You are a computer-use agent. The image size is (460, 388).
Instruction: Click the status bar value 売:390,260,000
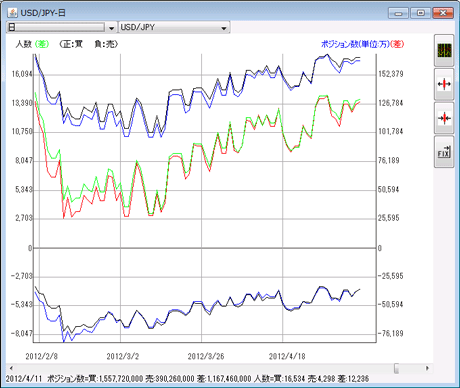coord(170,379)
